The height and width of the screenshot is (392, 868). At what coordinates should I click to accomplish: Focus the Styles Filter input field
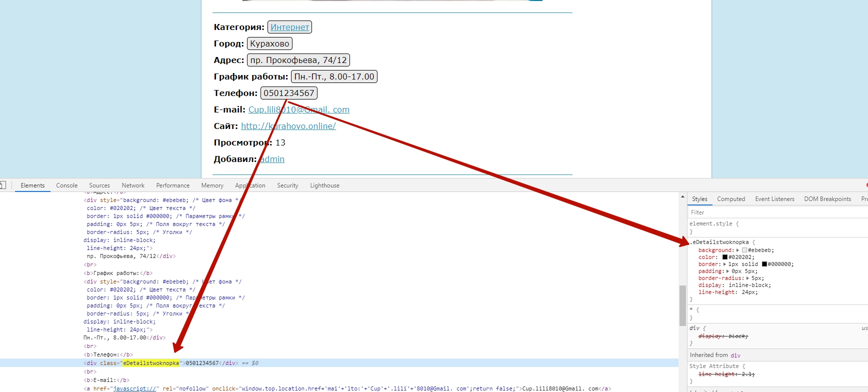pyautogui.click(x=777, y=212)
